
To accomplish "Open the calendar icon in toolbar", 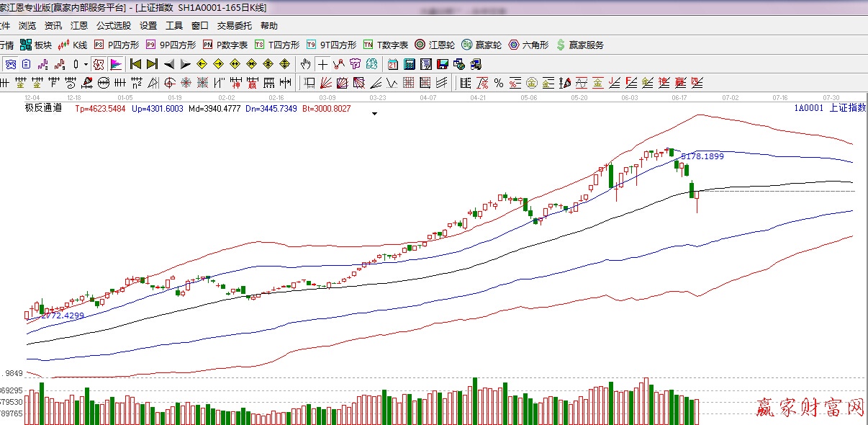I will [393, 64].
